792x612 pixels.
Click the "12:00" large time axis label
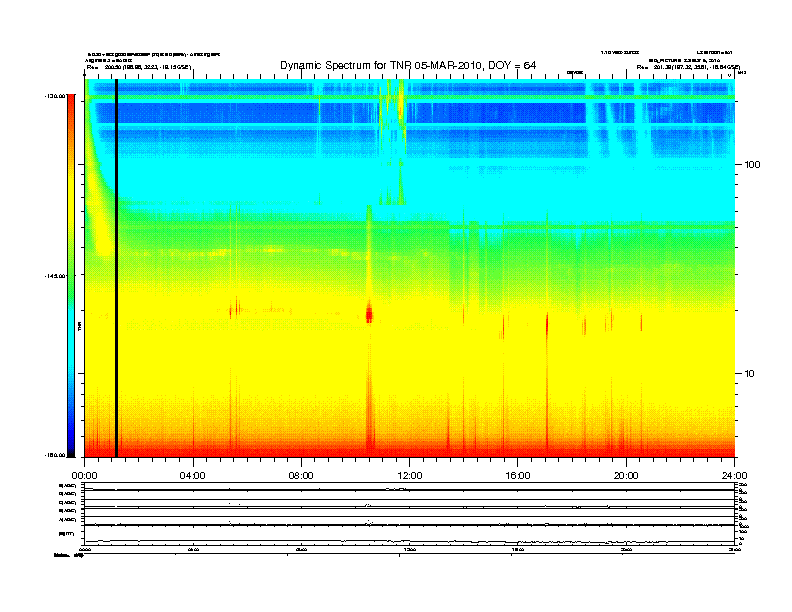click(410, 476)
